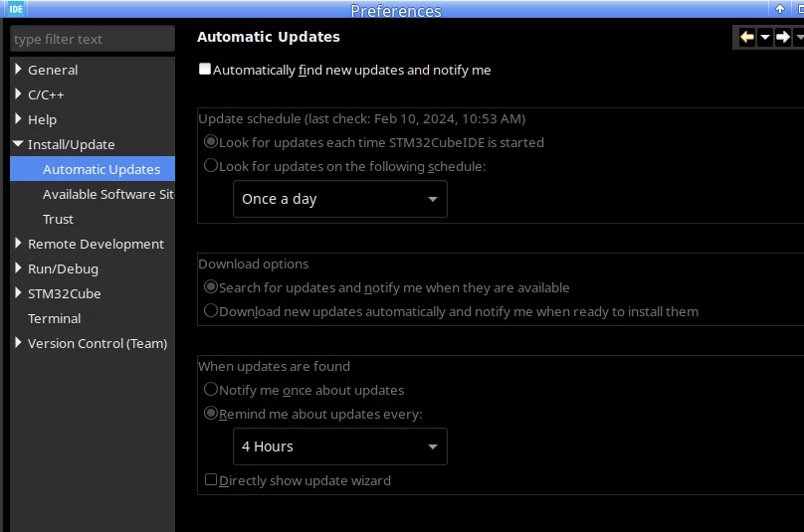The image size is (804, 532).
Task: Select the Install/Update category label
Action: pyautogui.click(x=72, y=144)
